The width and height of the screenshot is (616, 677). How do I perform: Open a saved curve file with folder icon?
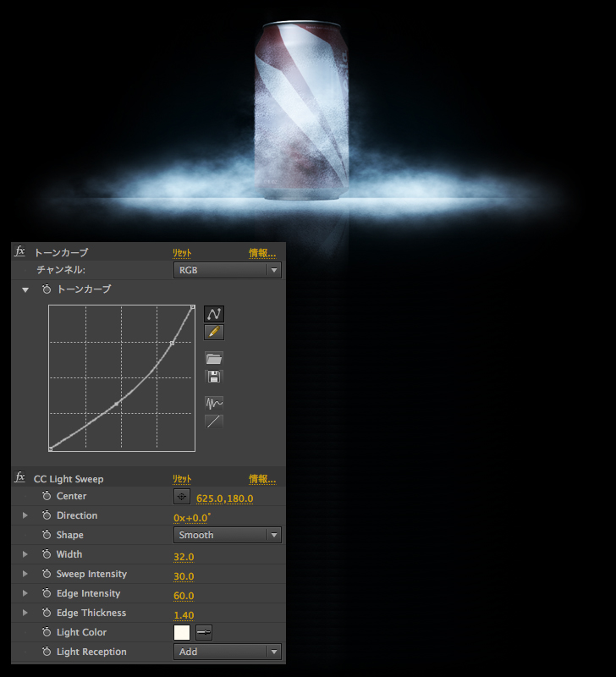click(214, 358)
